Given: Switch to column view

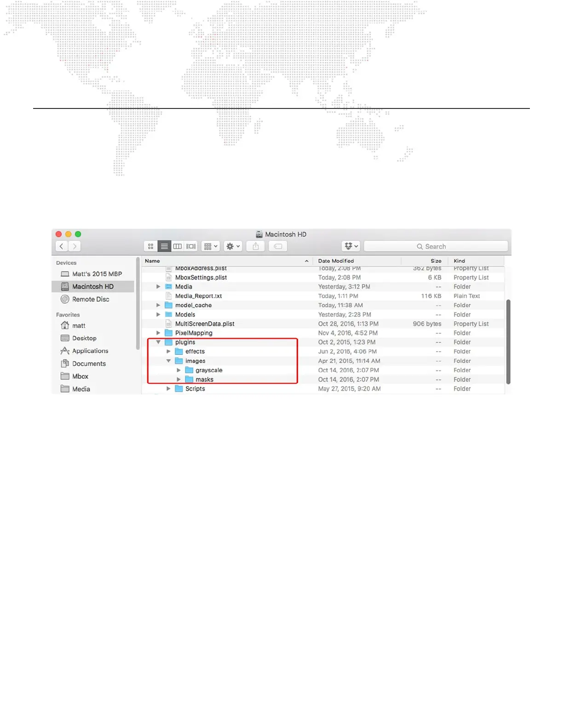Looking at the screenshot, I should [177, 246].
